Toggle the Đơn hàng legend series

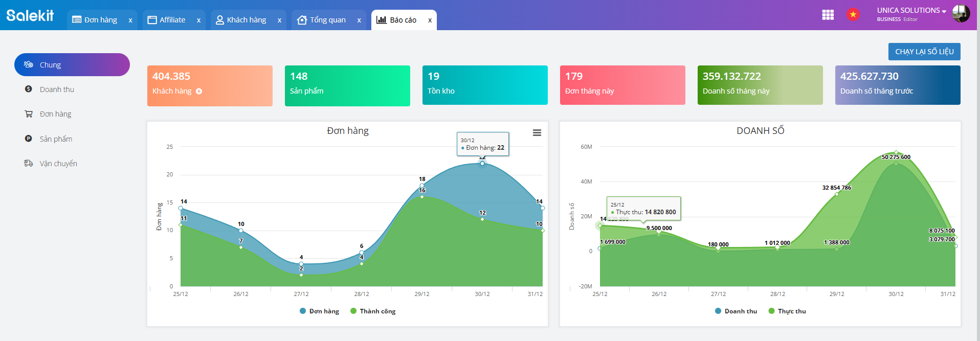point(320,311)
